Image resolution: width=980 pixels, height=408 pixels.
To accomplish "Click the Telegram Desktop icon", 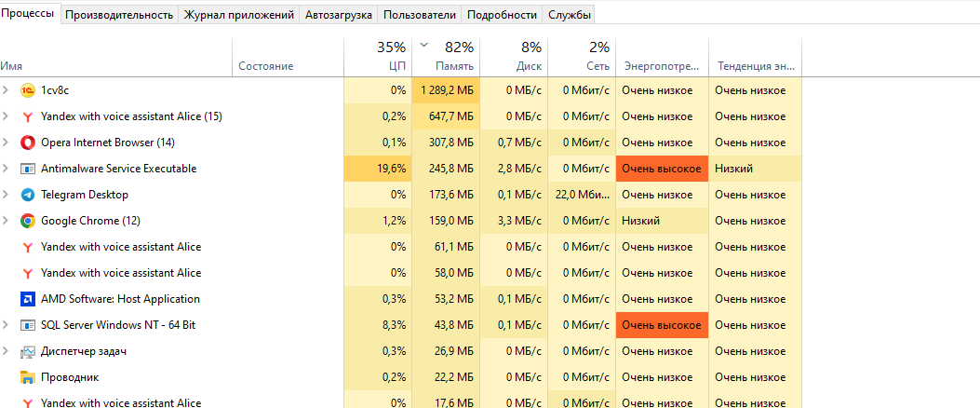I will [x=28, y=195].
